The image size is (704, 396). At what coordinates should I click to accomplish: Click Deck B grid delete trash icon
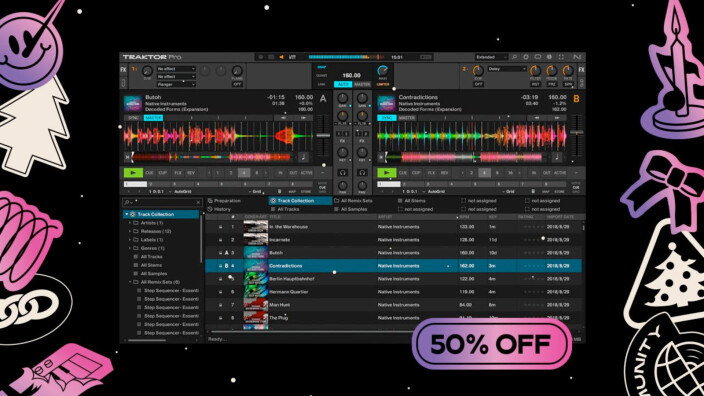tap(533, 191)
